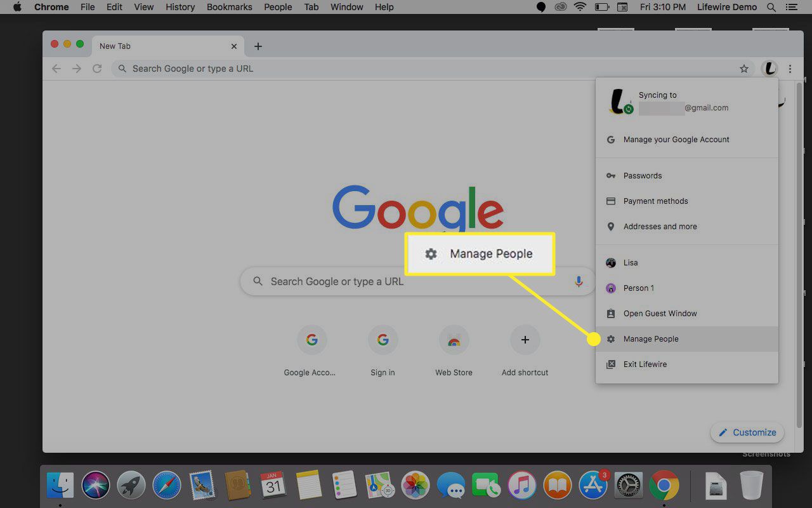This screenshot has width=812, height=508.
Task: Switch to the Lisa profile
Action: (687, 263)
